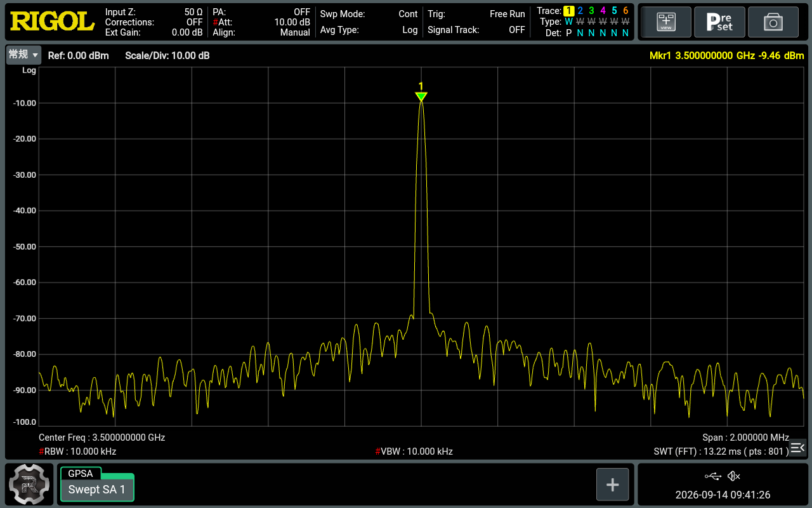
Task: Click the muted speaker icon
Action: [734, 476]
